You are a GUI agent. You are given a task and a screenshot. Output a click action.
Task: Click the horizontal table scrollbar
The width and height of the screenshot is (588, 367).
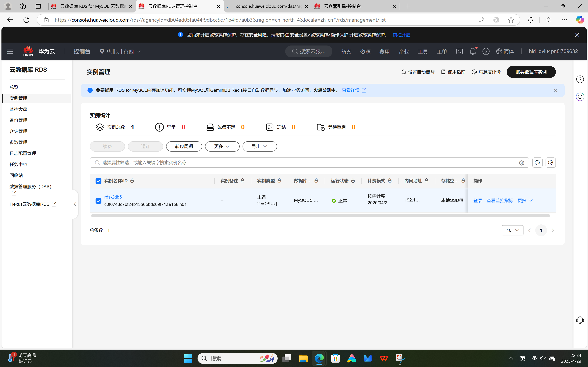320,216
